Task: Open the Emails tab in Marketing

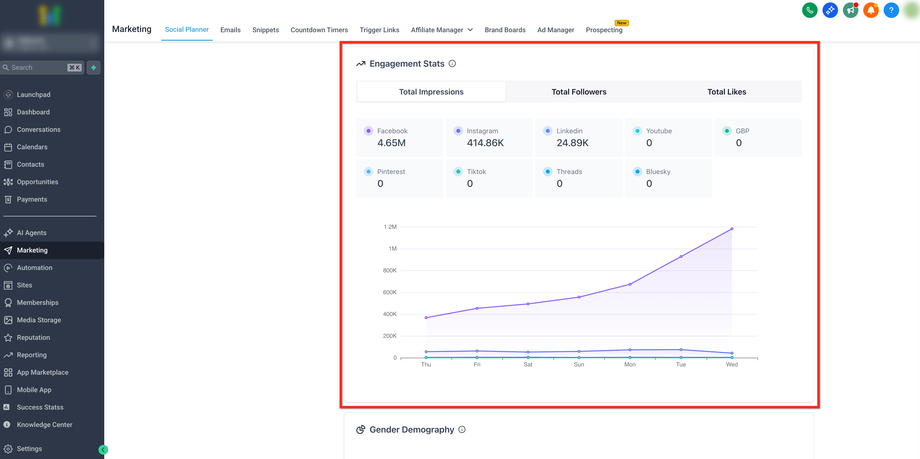Action: [x=230, y=30]
